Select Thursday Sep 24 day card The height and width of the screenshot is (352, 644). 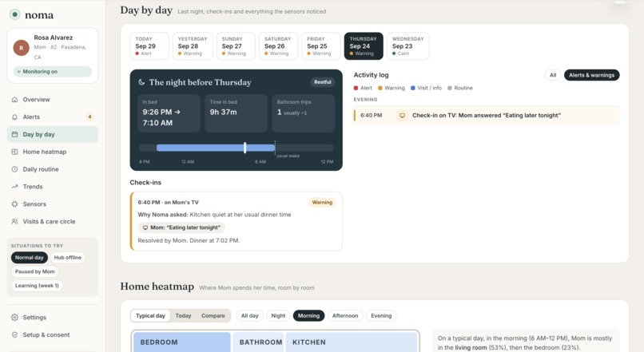[364, 46]
